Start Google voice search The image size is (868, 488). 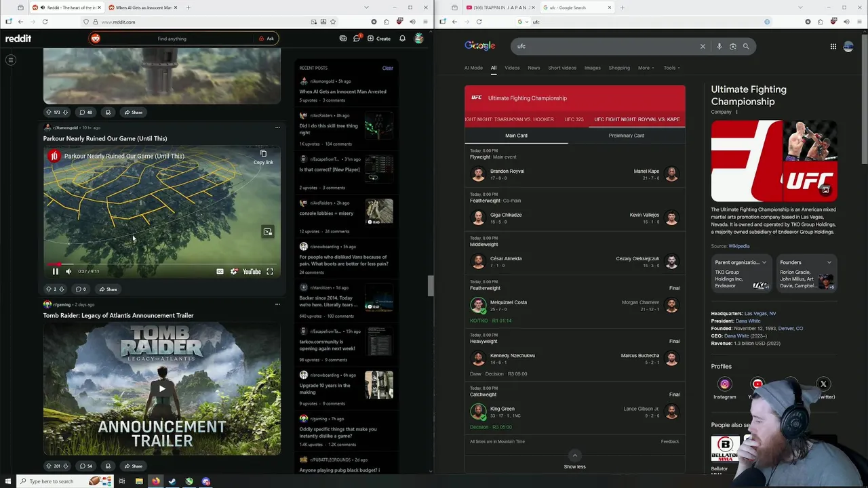coord(719,46)
